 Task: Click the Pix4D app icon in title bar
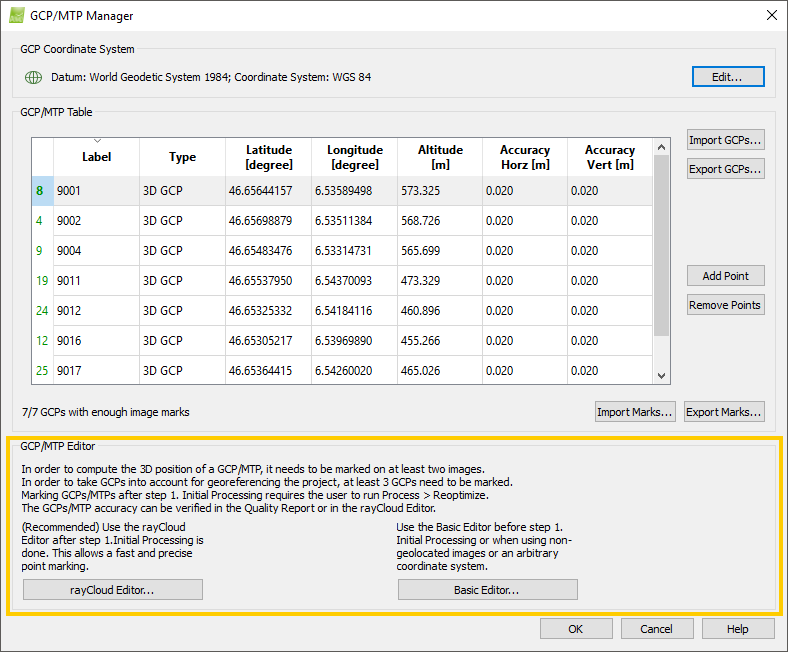pyautogui.click(x=17, y=16)
